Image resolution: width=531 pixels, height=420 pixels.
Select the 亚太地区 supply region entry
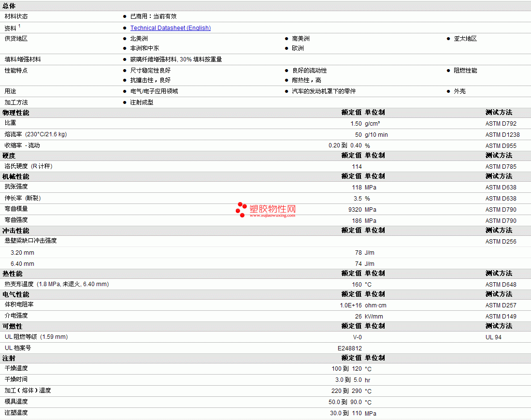(465, 39)
